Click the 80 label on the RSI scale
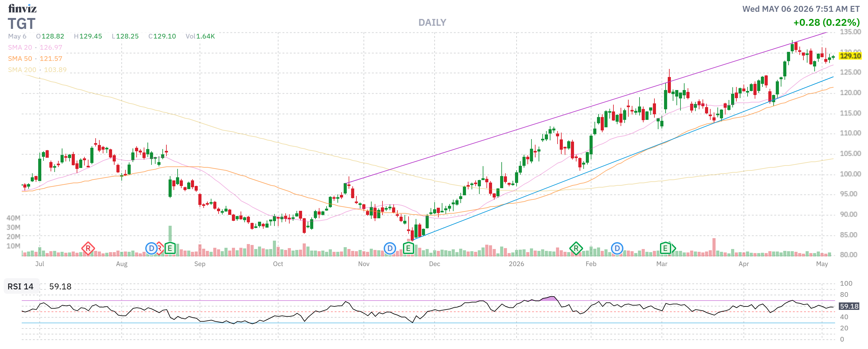The image size is (868, 349). pos(844,295)
